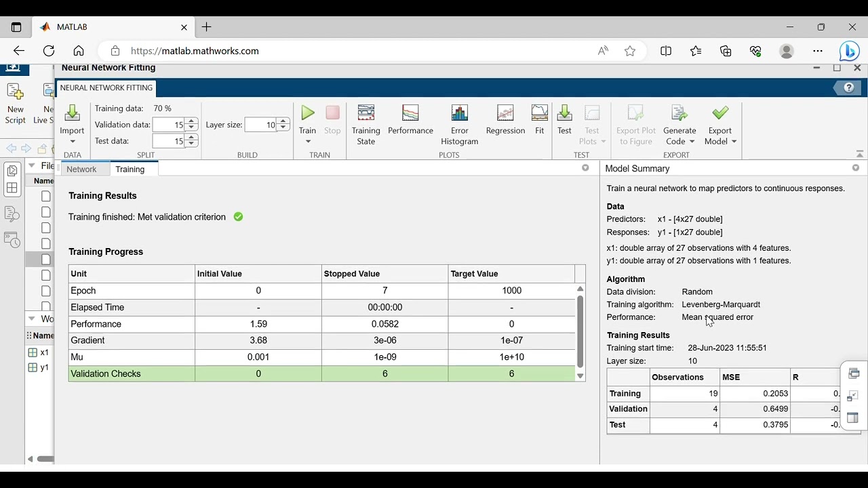Select the MATLAB browser tab
The height and width of the screenshot is (488, 868).
coord(112,27)
